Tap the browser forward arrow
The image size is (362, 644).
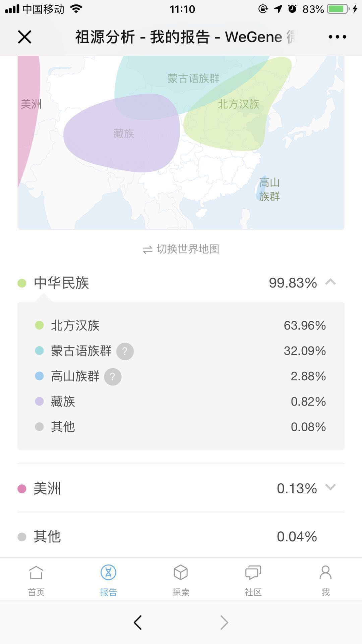coord(224,623)
